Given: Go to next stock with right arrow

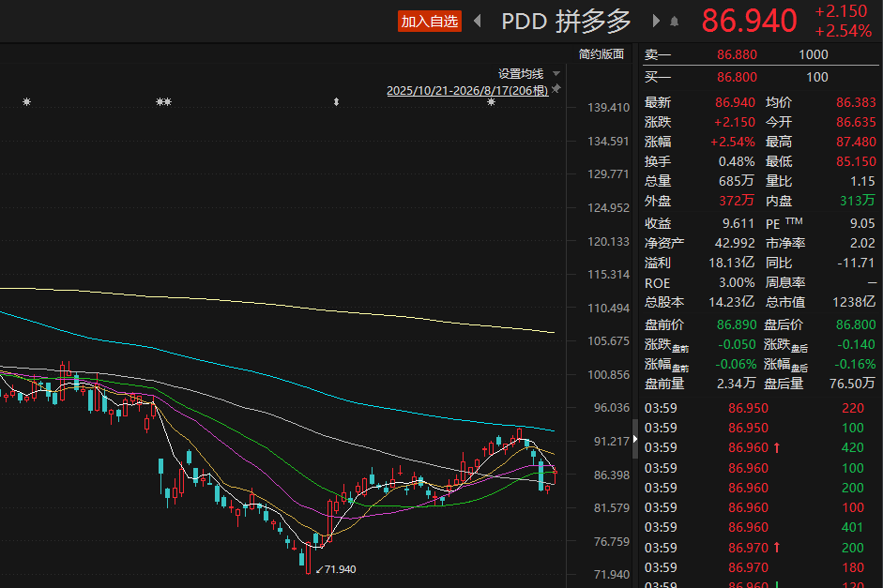Looking at the screenshot, I should [656, 22].
